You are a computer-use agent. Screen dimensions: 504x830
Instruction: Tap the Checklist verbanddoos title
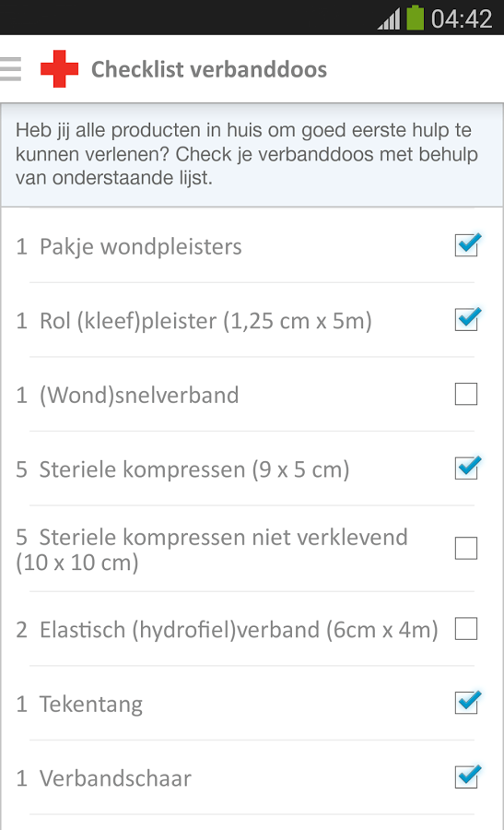pyautogui.click(x=209, y=69)
